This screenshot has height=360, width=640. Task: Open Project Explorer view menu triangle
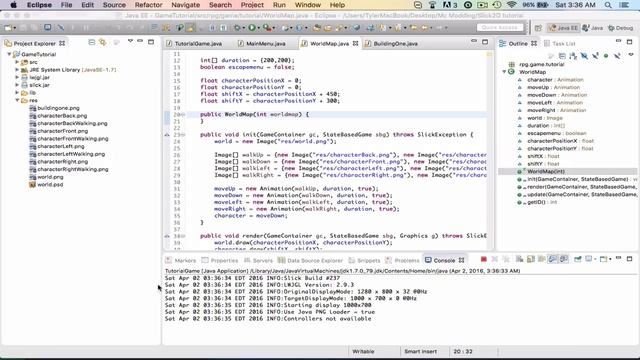[x=130, y=42]
